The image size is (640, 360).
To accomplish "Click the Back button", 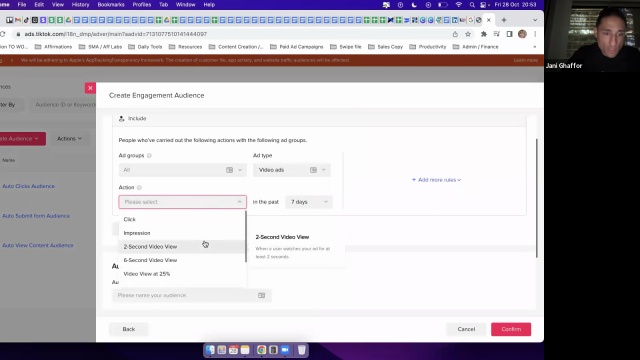I will click(129, 329).
